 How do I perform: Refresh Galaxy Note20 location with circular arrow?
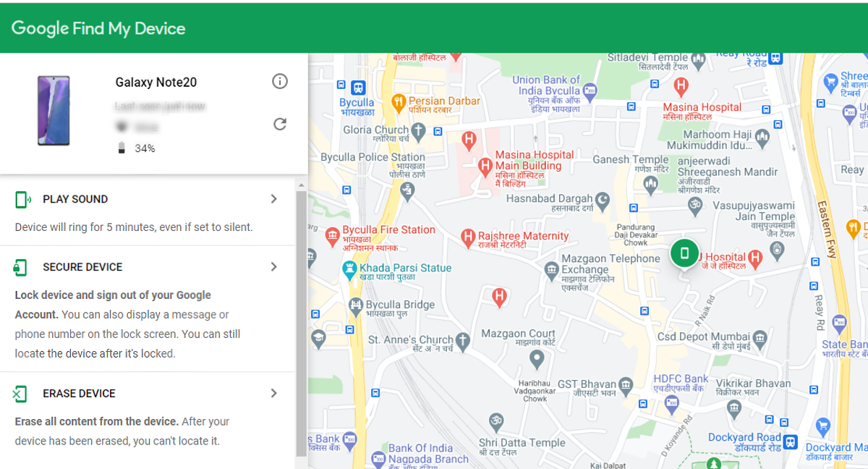[280, 124]
